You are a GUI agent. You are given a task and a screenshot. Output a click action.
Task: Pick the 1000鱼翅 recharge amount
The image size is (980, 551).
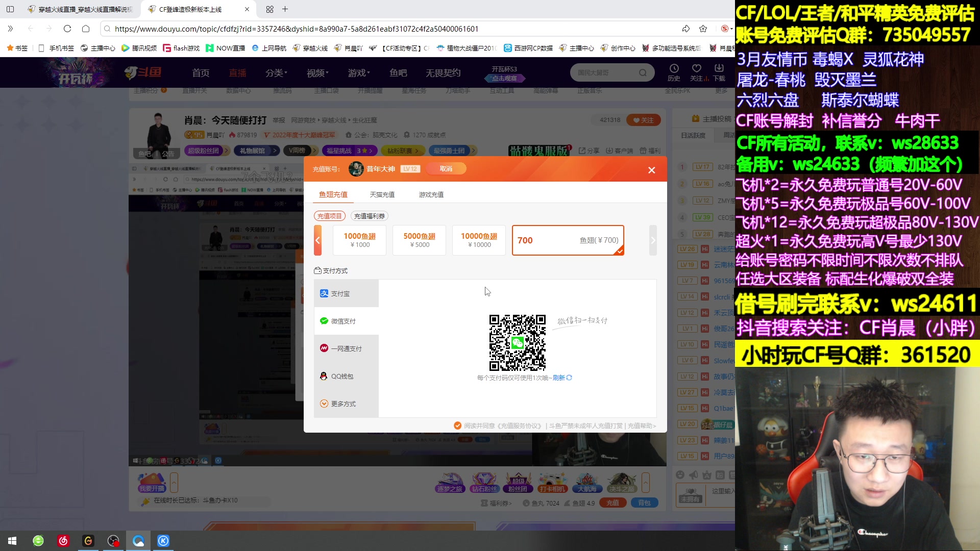(359, 240)
